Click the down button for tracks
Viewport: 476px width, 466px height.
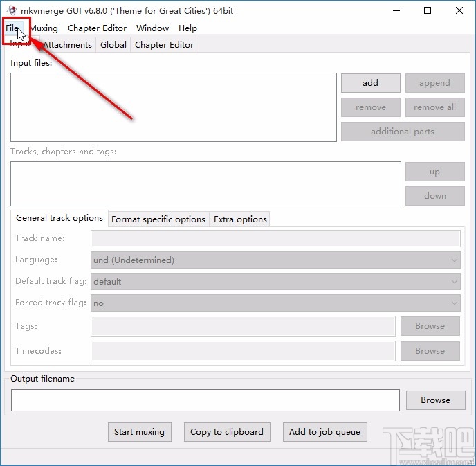[434, 196]
